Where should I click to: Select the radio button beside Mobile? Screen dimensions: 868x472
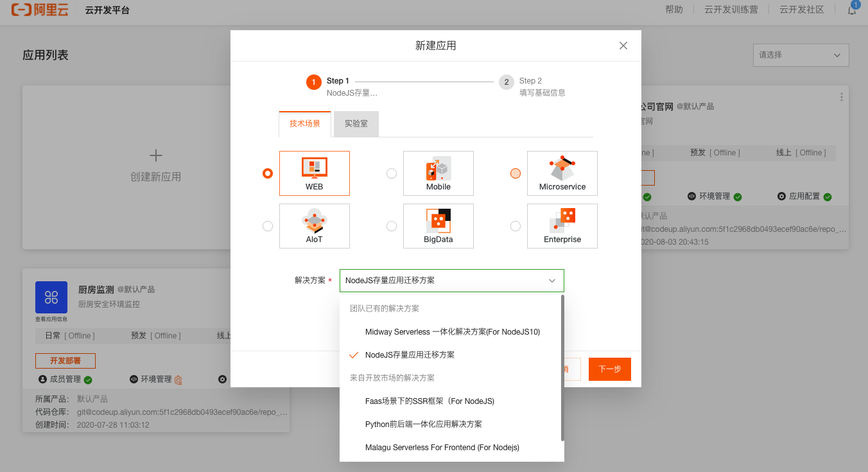[392, 173]
